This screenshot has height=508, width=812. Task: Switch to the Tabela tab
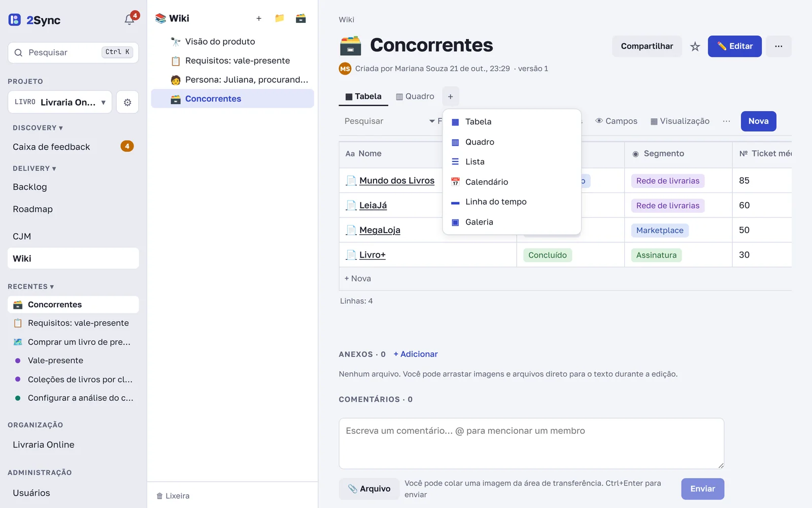(x=363, y=97)
